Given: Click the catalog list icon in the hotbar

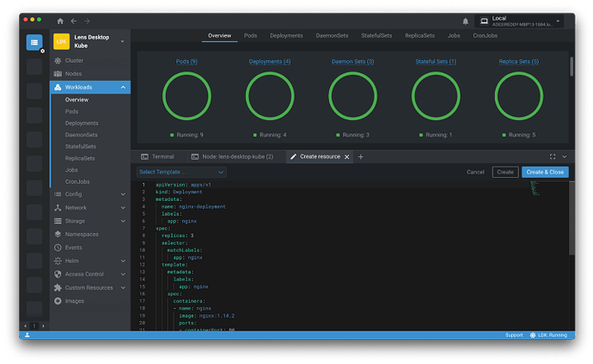Looking at the screenshot, I should click(34, 42).
